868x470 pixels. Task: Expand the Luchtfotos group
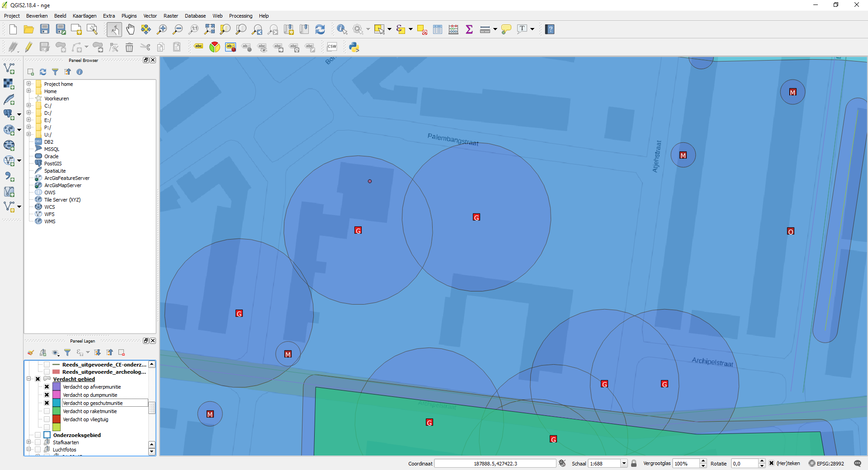pos(29,449)
